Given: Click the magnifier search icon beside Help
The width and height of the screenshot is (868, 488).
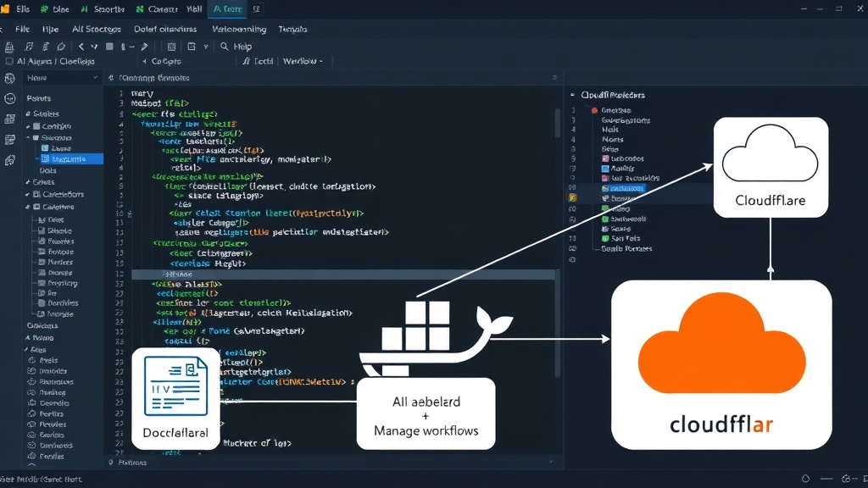Looking at the screenshot, I should point(224,47).
